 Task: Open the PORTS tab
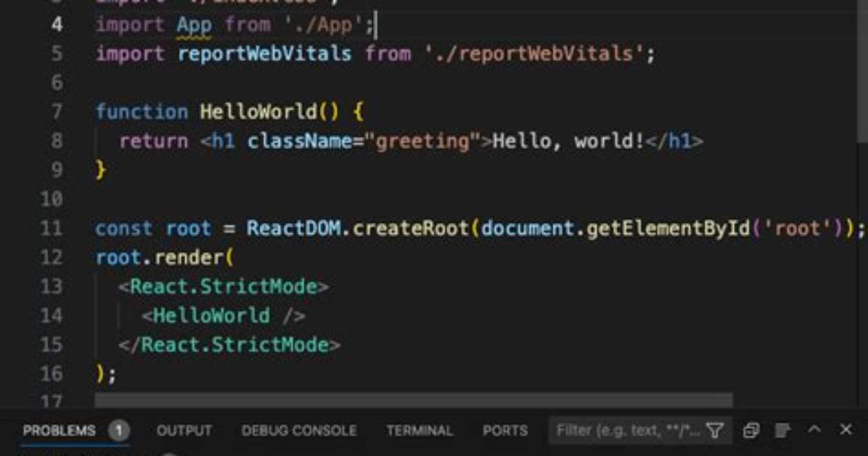505,431
